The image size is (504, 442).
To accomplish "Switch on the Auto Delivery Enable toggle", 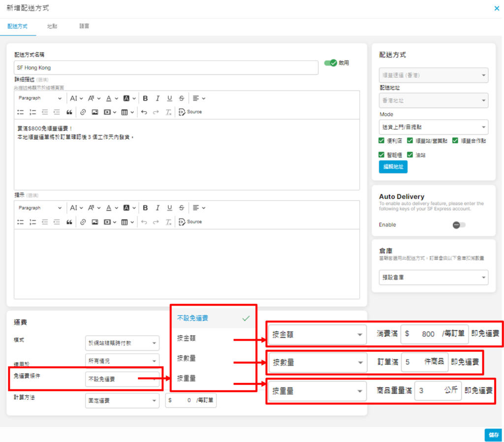I will click(x=459, y=225).
